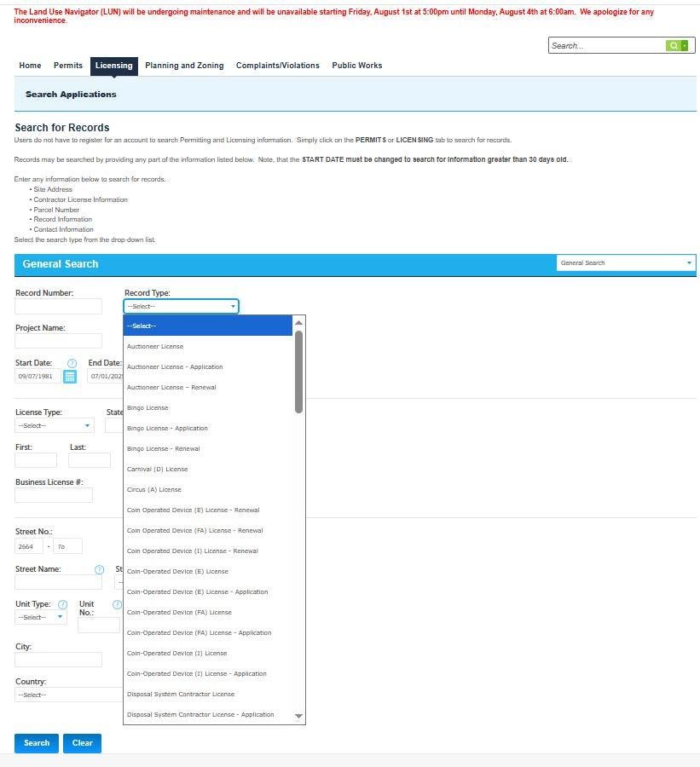Click the blue Search button

click(37, 743)
